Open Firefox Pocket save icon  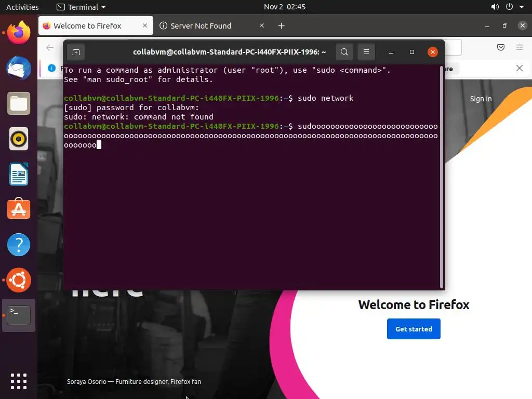click(x=500, y=47)
